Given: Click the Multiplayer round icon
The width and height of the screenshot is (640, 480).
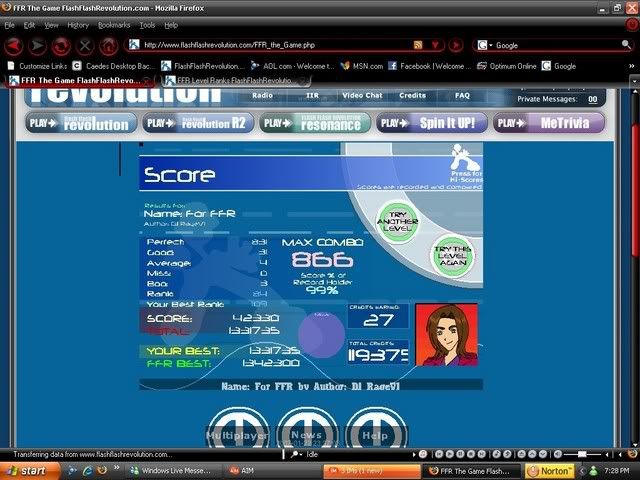Looking at the screenshot, I should (237, 432).
